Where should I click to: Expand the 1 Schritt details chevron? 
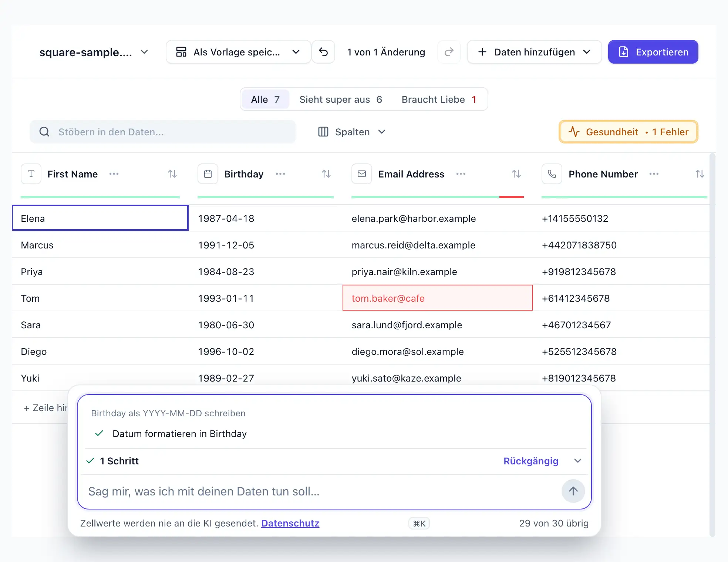[x=578, y=461]
